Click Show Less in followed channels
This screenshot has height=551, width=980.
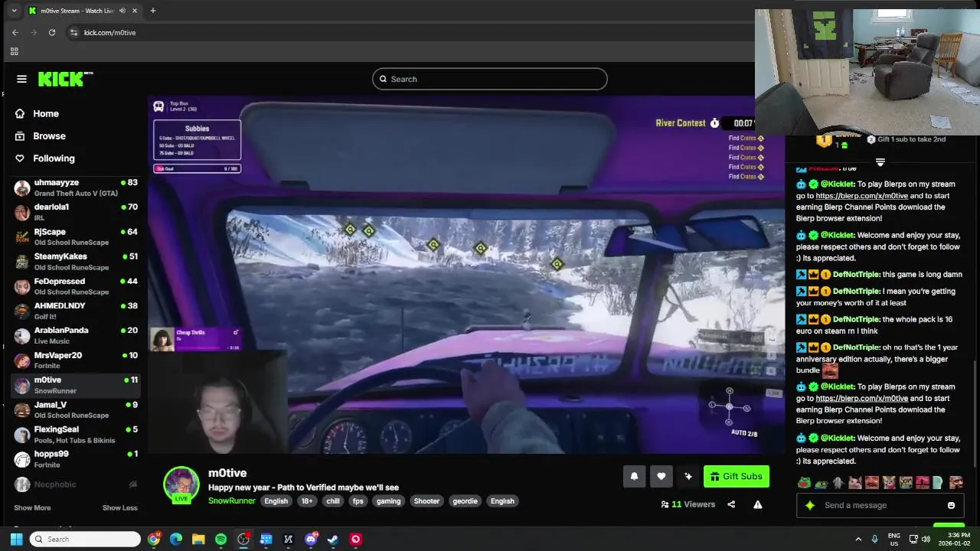[120, 507]
